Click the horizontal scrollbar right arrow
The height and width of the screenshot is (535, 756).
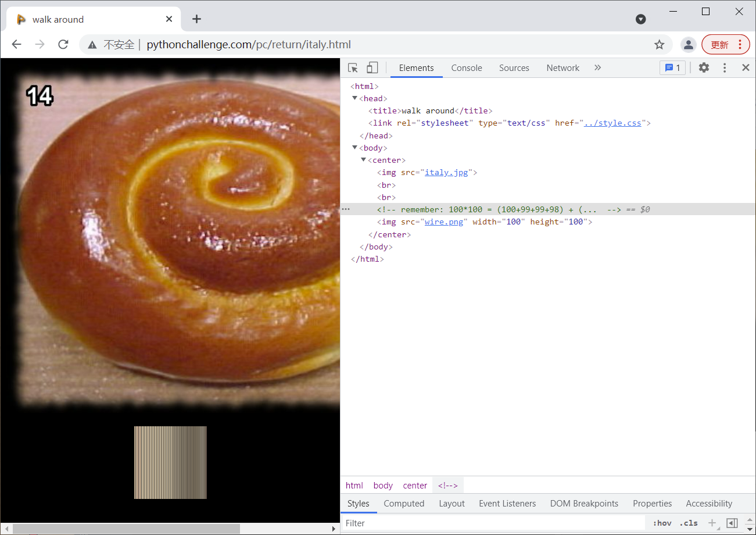[334, 529]
